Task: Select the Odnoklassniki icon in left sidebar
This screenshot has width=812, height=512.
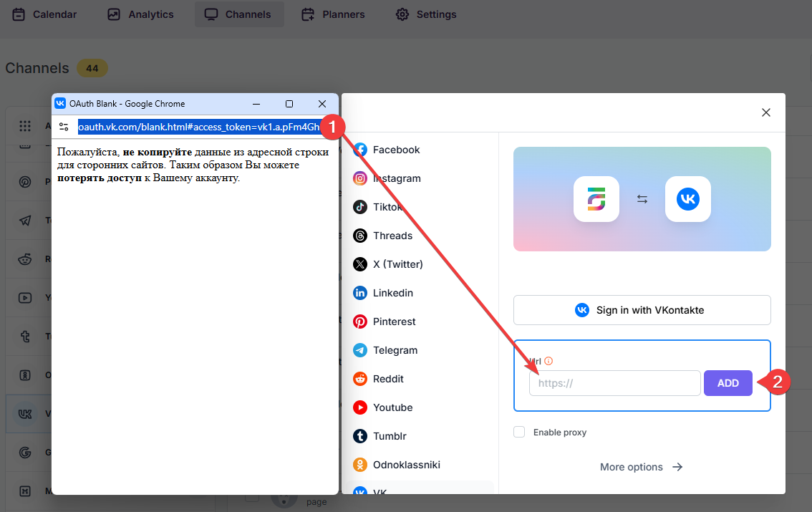Action: (x=25, y=375)
